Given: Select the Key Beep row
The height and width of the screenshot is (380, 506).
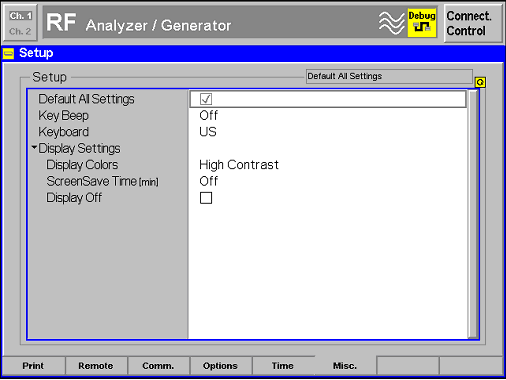Looking at the screenshot, I should [x=247, y=116].
